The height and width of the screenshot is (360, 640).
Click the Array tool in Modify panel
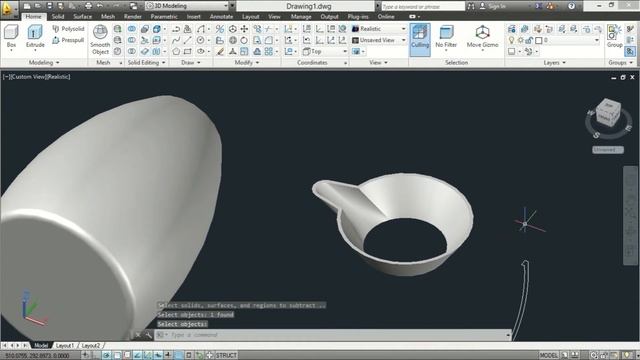click(x=269, y=51)
